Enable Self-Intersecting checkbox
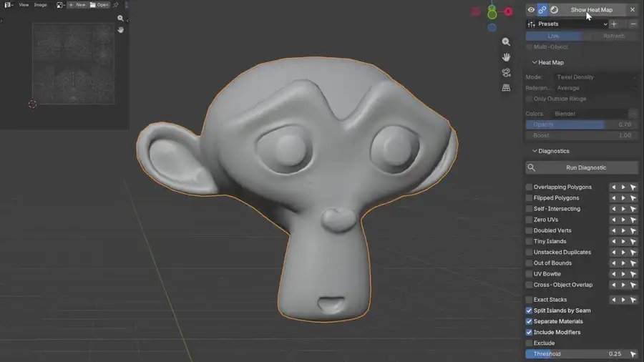The height and width of the screenshot is (362, 644). (x=529, y=209)
